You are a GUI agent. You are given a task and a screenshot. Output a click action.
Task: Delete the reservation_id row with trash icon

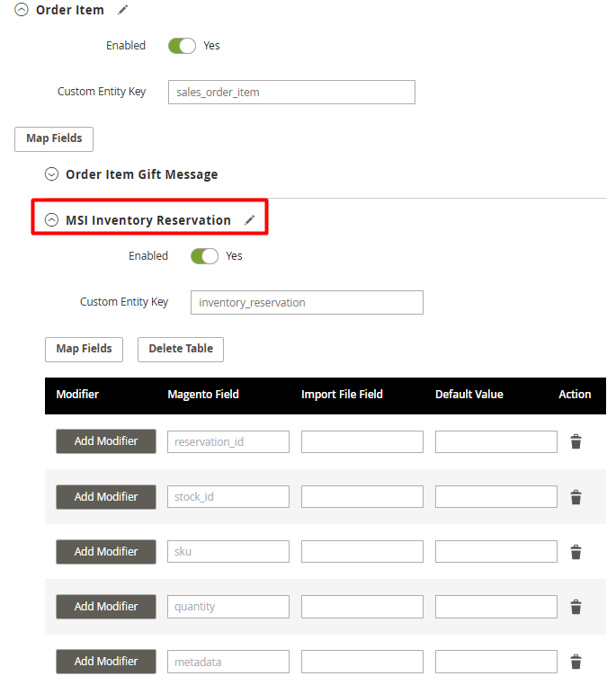pyautogui.click(x=576, y=441)
